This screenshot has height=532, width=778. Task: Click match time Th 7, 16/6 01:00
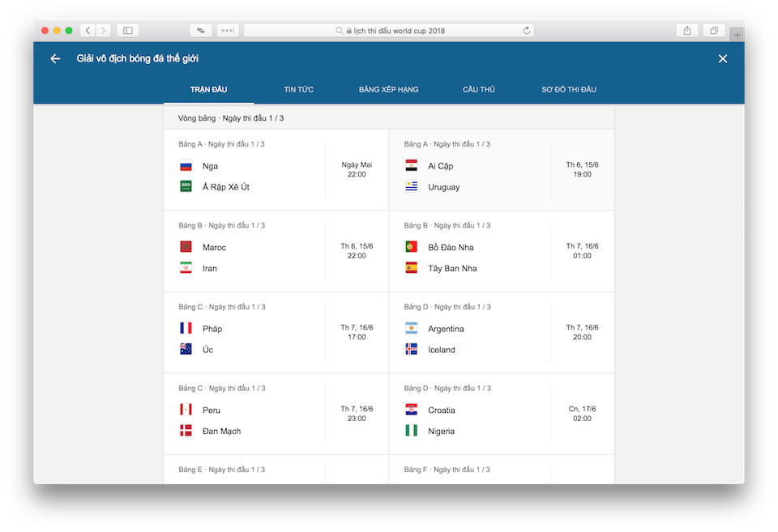pyautogui.click(x=582, y=251)
